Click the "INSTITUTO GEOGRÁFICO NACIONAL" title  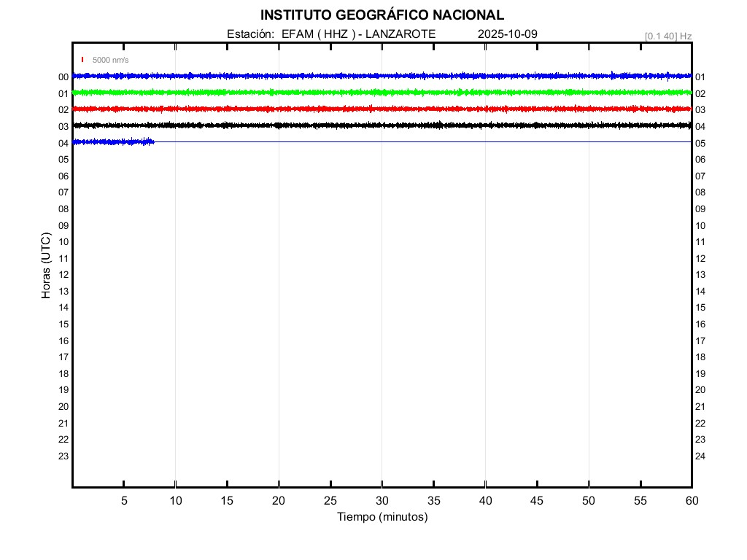[382, 15]
